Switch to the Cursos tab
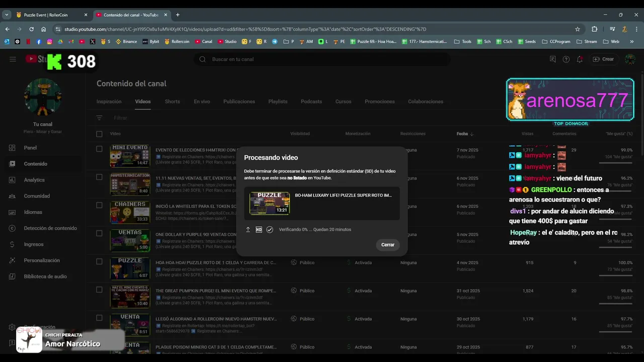 pyautogui.click(x=343, y=102)
